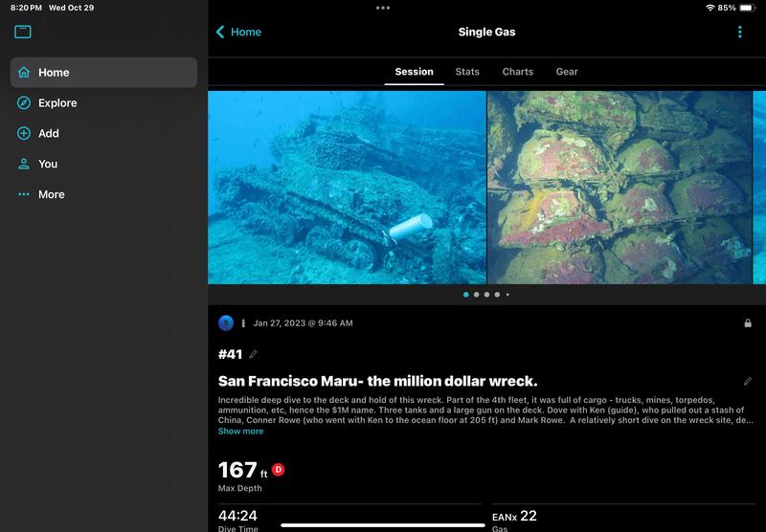Click the Add plus-circle icon

(23, 133)
